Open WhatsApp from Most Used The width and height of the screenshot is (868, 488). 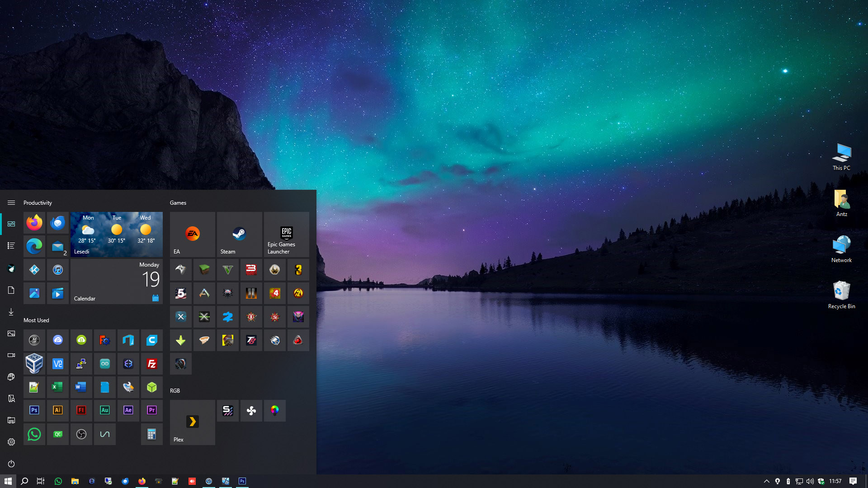(34, 434)
